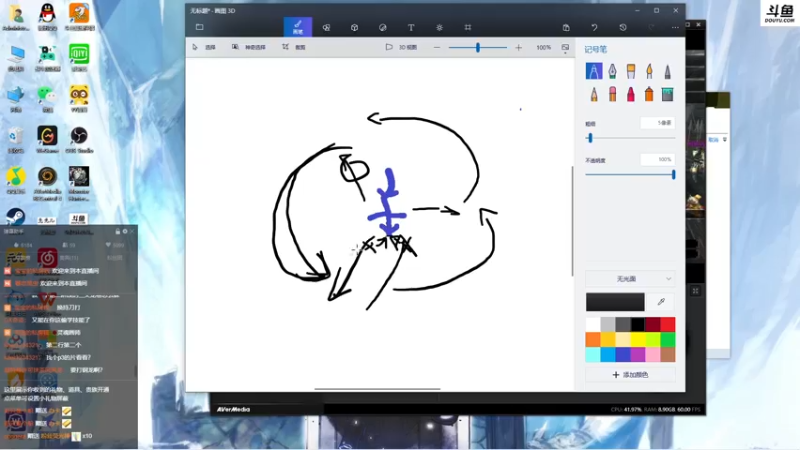Toggle 3D view mode
Image resolution: width=800 pixels, height=450 pixels.
(402, 47)
